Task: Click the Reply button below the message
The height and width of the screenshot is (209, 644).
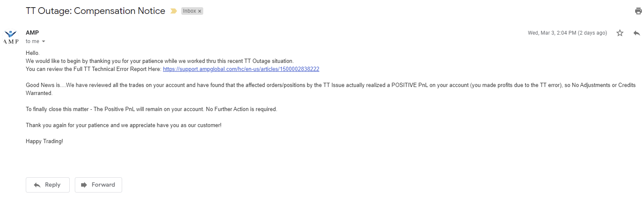Action: coord(48,185)
